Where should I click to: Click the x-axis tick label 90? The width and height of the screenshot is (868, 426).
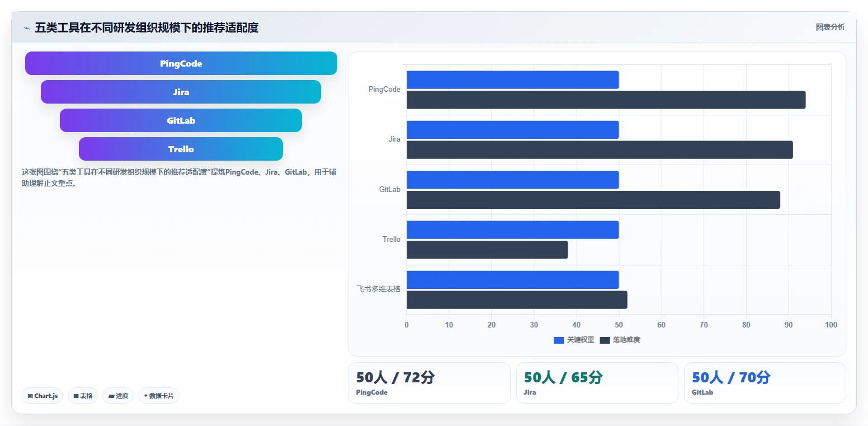pos(789,325)
